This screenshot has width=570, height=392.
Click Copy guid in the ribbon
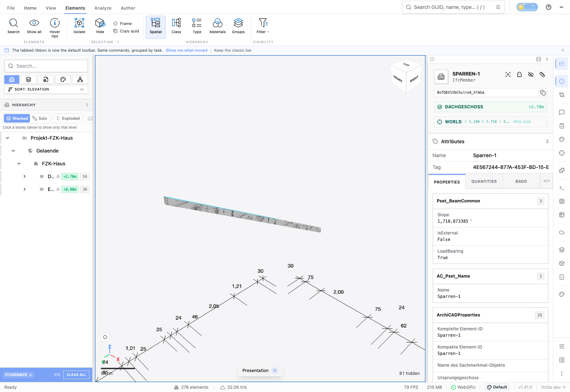pyautogui.click(x=126, y=31)
